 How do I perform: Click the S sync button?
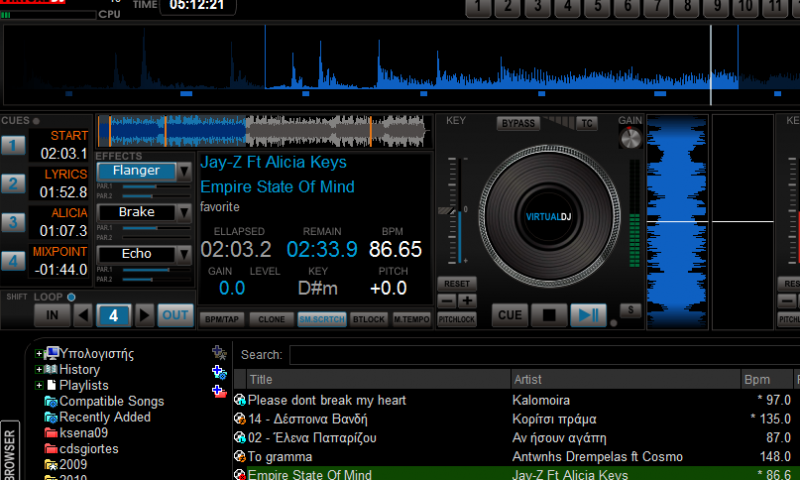pyautogui.click(x=631, y=310)
